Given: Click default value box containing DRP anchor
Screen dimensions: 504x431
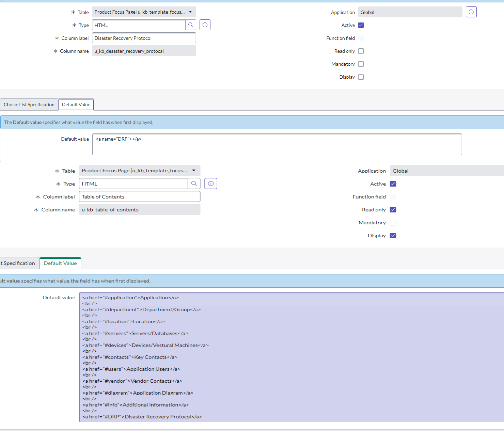Looking at the screenshot, I should pyautogui.click(x=277, y=144).
